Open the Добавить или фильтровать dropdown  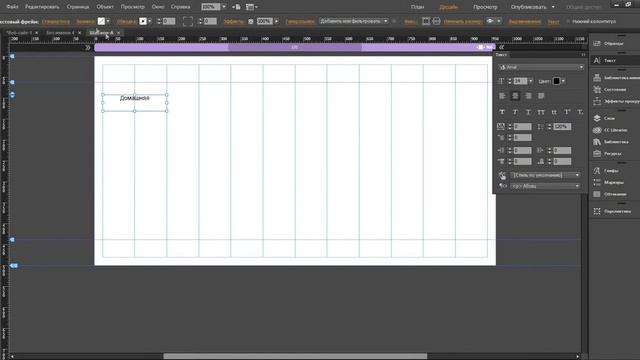click(353, 21)
